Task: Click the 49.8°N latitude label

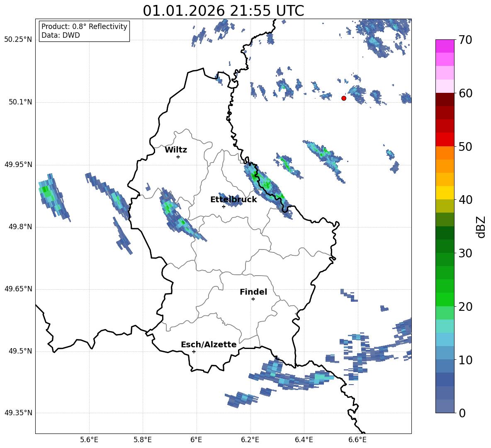Action: pyautogui.click(x=20, y=227)
